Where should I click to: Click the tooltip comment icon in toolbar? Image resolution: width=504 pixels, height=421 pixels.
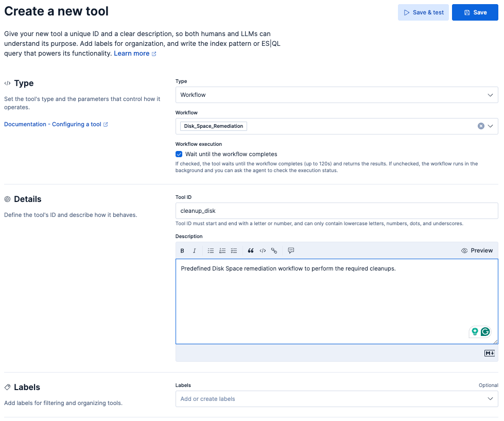(x=291, y=251)
